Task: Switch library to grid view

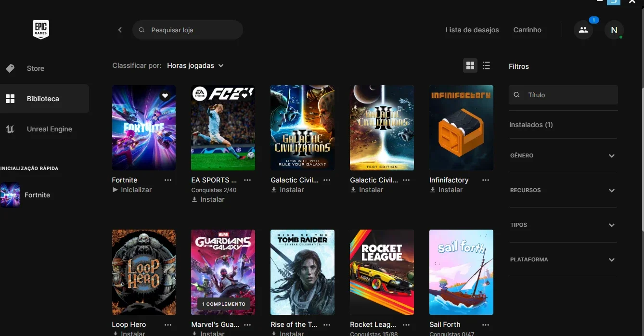Action: click(x=470, y=65)
